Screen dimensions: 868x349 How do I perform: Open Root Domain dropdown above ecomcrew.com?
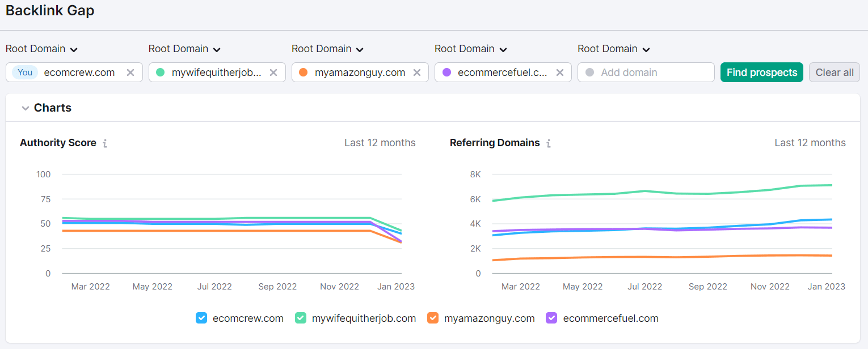pyautogui.click(x=42, y=49)
